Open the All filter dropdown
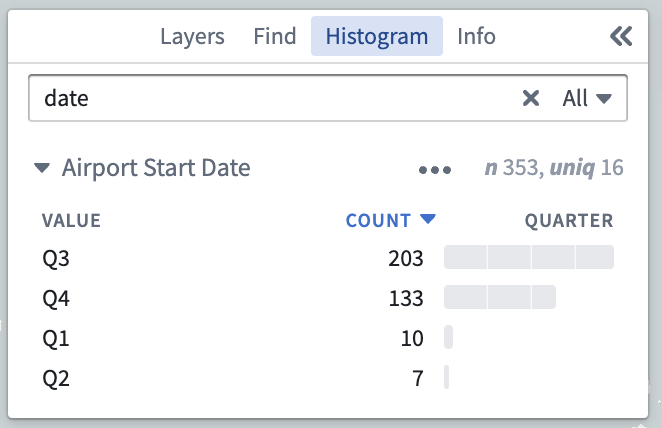 (x=587, y=98)
